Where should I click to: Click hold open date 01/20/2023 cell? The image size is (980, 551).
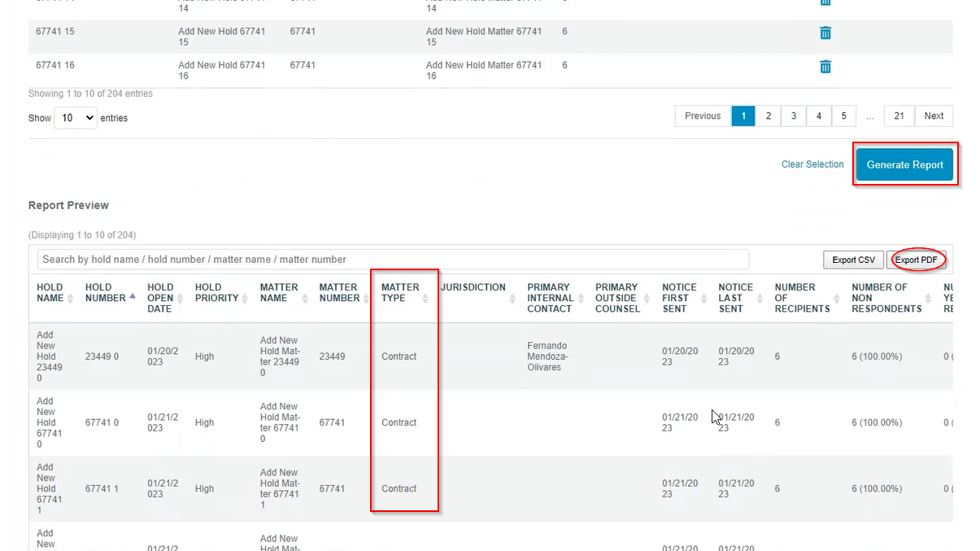163,356
